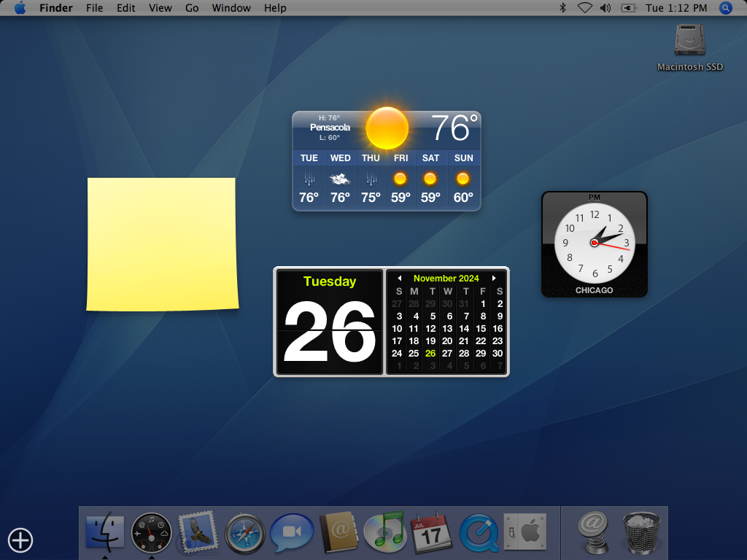The image size is (747, 560).
Task: Click the sun icon in Weather widget
Action: pos(387,128)
